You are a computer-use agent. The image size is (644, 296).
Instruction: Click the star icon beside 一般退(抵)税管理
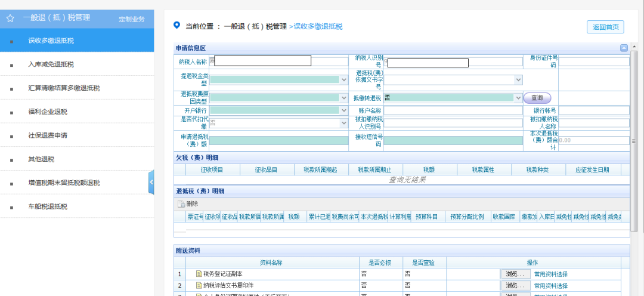pyautogui.click(x=10, y=18)
